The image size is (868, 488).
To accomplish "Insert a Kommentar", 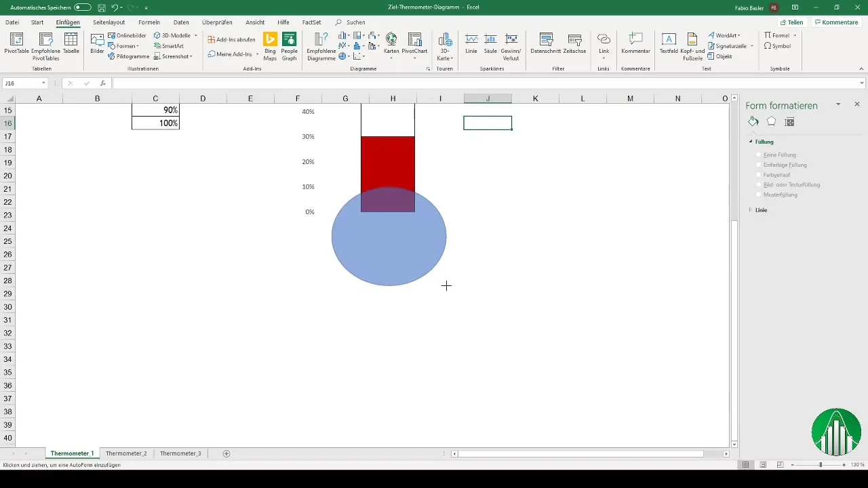I will point(635,43).
